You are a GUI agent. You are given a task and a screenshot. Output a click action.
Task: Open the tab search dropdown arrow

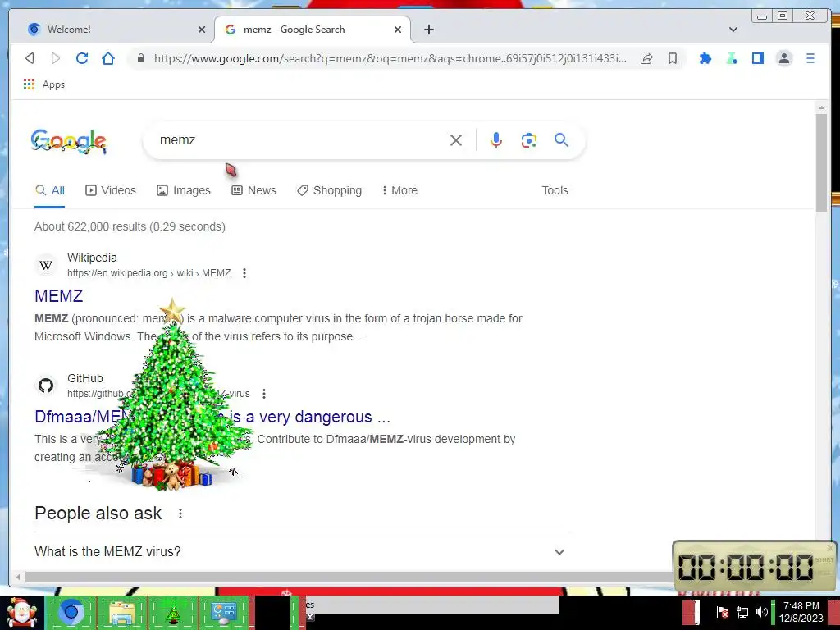pos(733,30)
